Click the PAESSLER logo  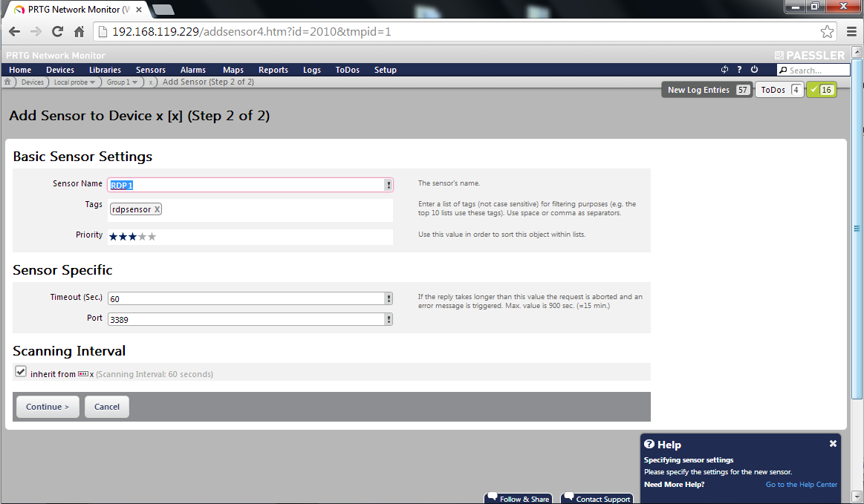click(810, 55)
